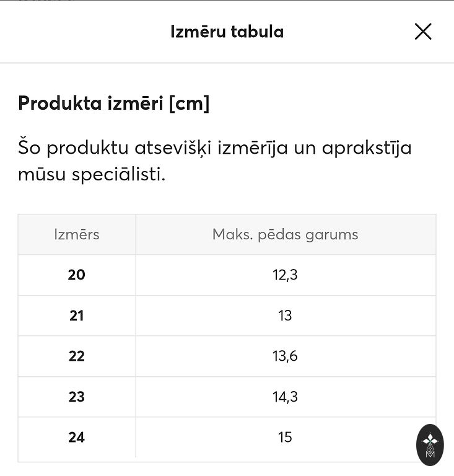The width and height of the screenshot is (454, 476).
Task: Choose the size 22 row label
Action: [x=77, y=356]
